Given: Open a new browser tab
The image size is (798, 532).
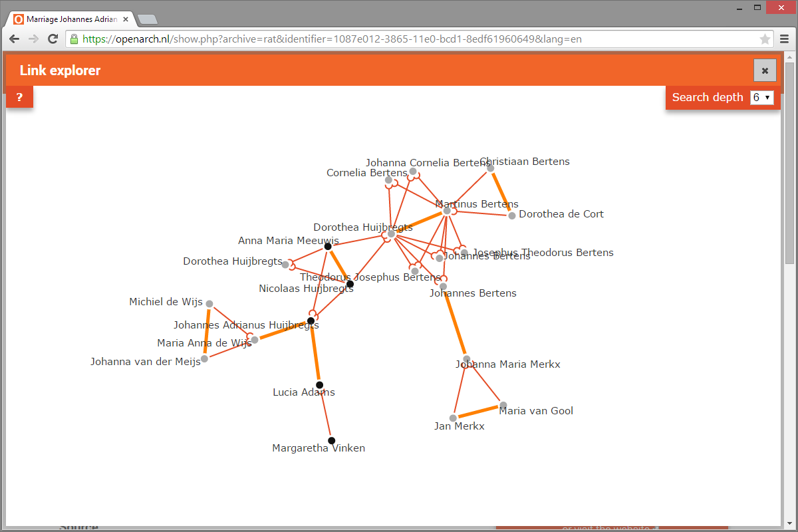Looking at the screenshot, I should click(148, 19).
